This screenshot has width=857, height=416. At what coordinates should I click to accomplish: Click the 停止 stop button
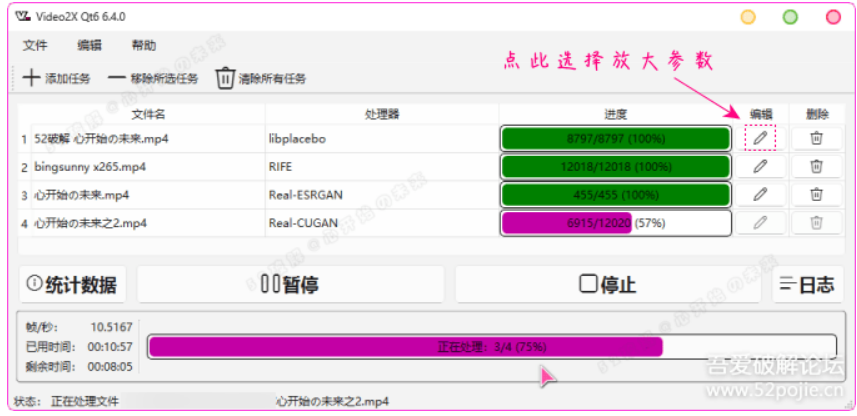[x=608, y=284]
